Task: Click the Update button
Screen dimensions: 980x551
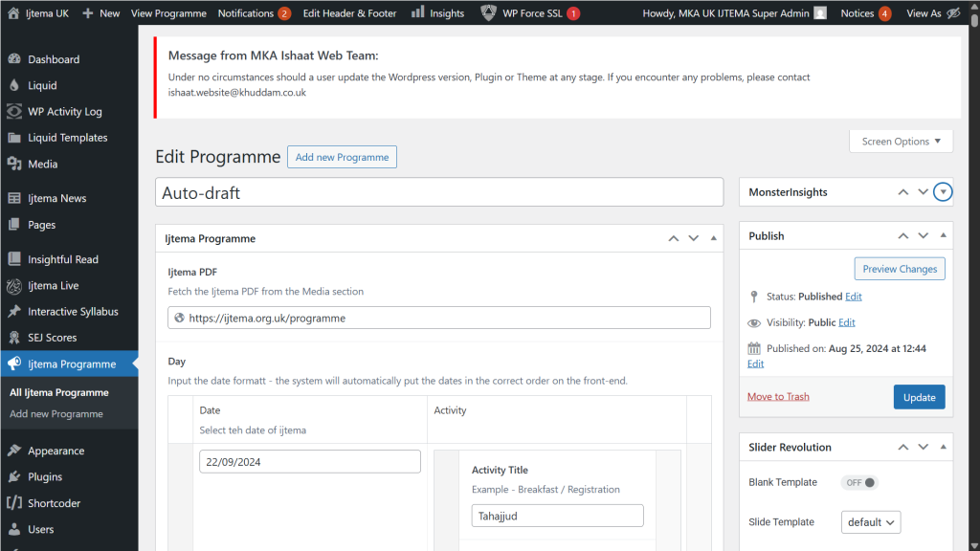Action: 919,397
